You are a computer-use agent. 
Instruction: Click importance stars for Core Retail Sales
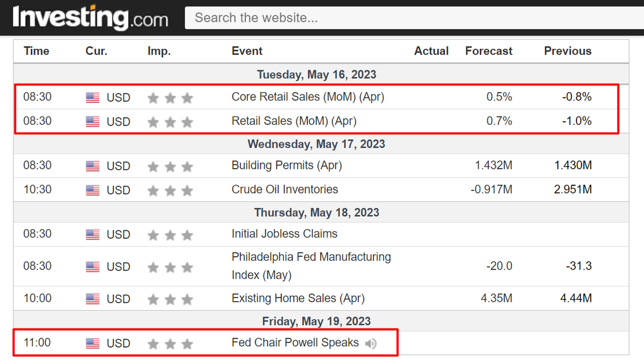pos(170,98)
